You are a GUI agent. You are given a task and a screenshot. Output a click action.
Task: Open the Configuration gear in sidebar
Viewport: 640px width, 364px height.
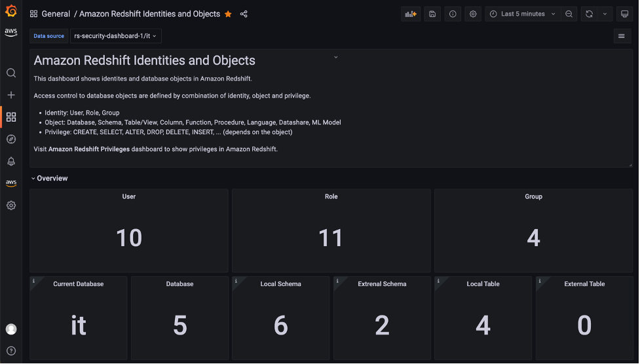(11, 206)
